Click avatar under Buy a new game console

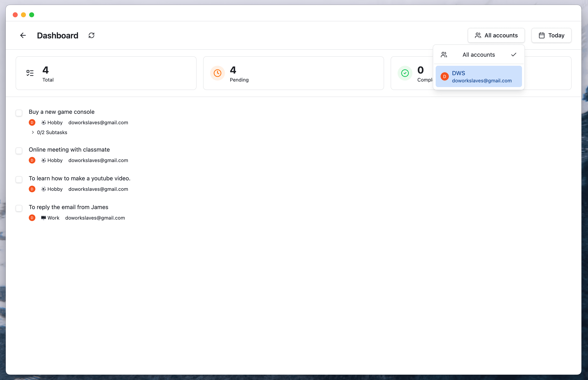(32, 122)
